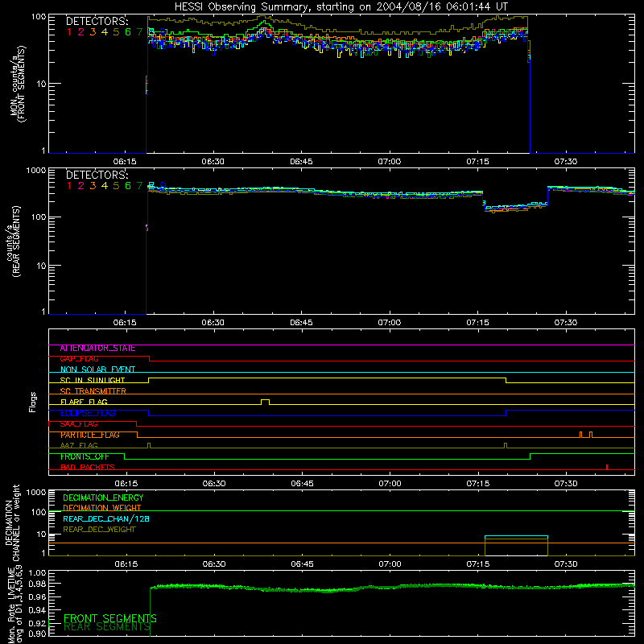
Task: Select detector 1 in rear segments legend
Action: click(69, 186)
